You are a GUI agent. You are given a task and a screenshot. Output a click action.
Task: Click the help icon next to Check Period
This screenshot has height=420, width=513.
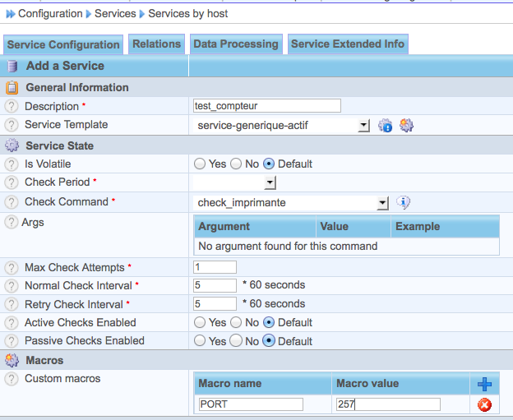click(x=12, y=182)
